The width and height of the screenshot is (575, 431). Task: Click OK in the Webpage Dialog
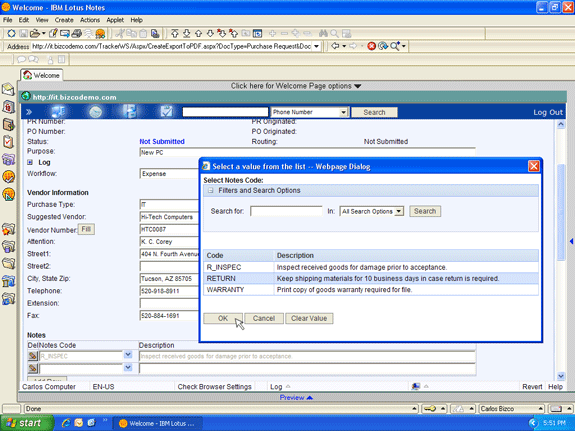(x=223, y=318)
